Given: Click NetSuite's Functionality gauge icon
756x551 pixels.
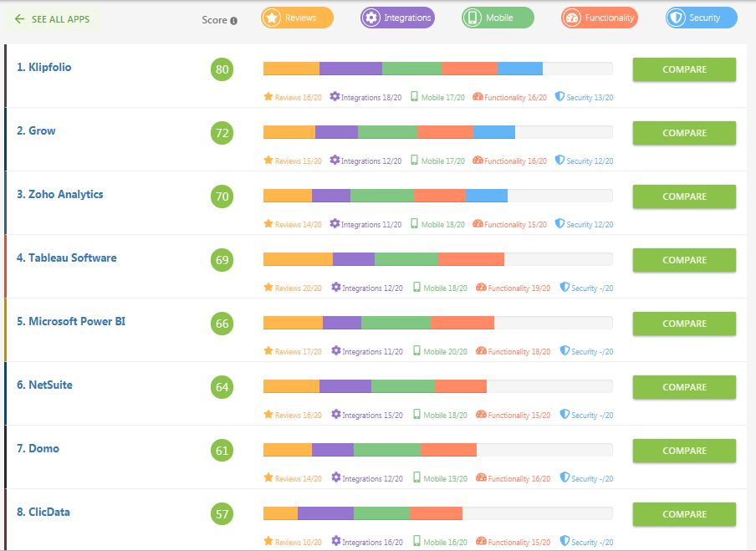Looking at the screenshot, I should click(481, 415).
